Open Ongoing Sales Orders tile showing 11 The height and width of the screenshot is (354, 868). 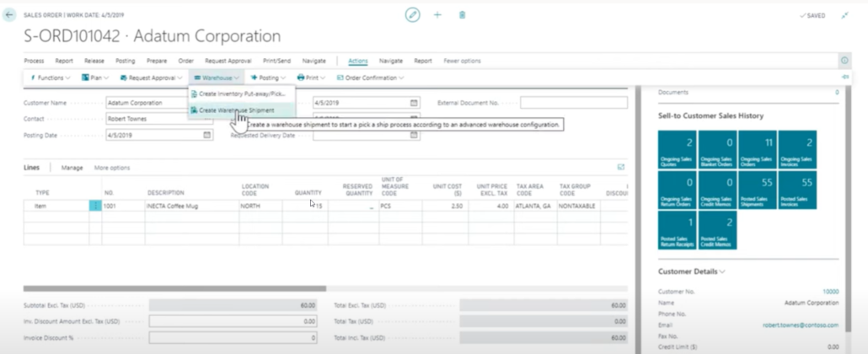[757, 149]
